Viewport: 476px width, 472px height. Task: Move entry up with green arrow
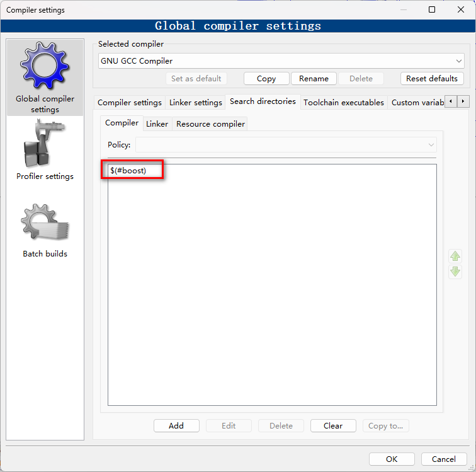tap(455, 256)
